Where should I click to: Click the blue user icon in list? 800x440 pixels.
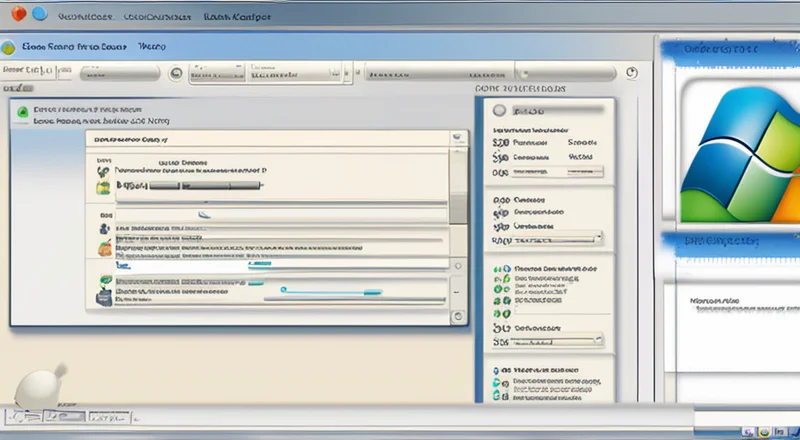click(103, 229)
